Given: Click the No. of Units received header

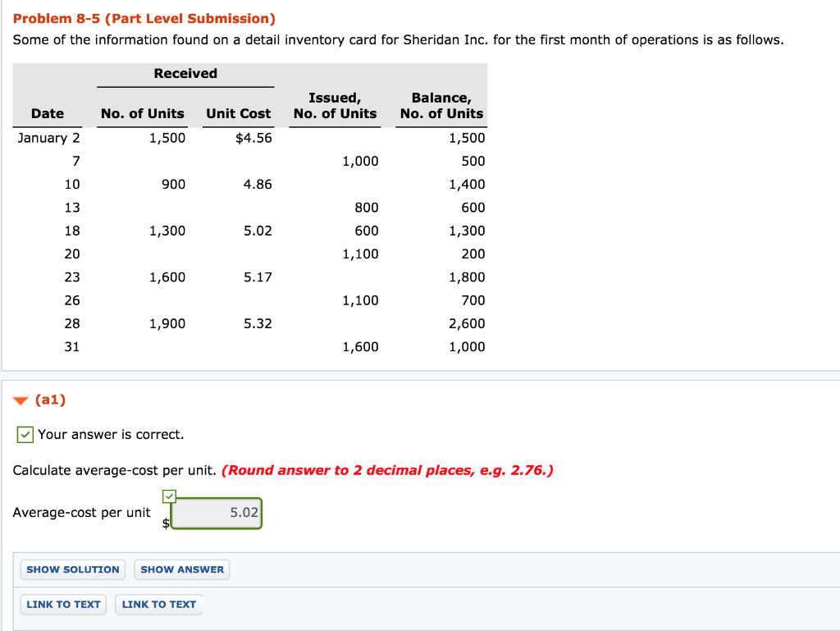Looking at the screenshot, I should coord(142,113).
